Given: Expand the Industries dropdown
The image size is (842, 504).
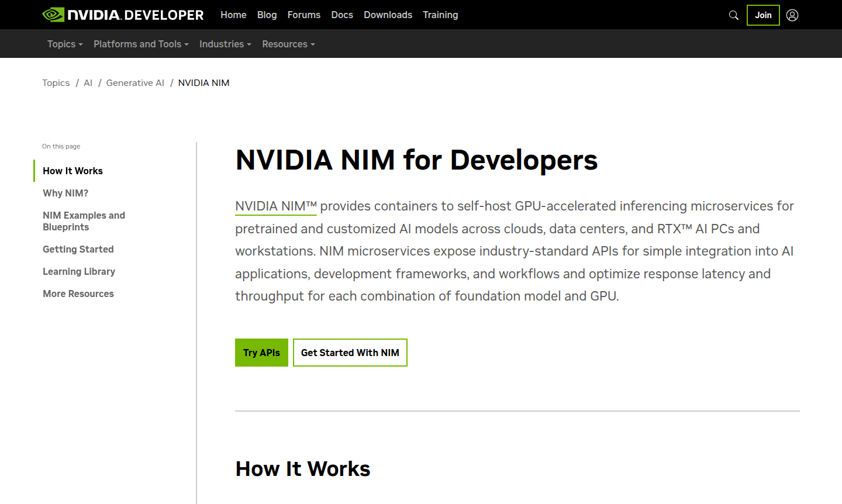Looking at the screenshot, I should coord(225,44).
